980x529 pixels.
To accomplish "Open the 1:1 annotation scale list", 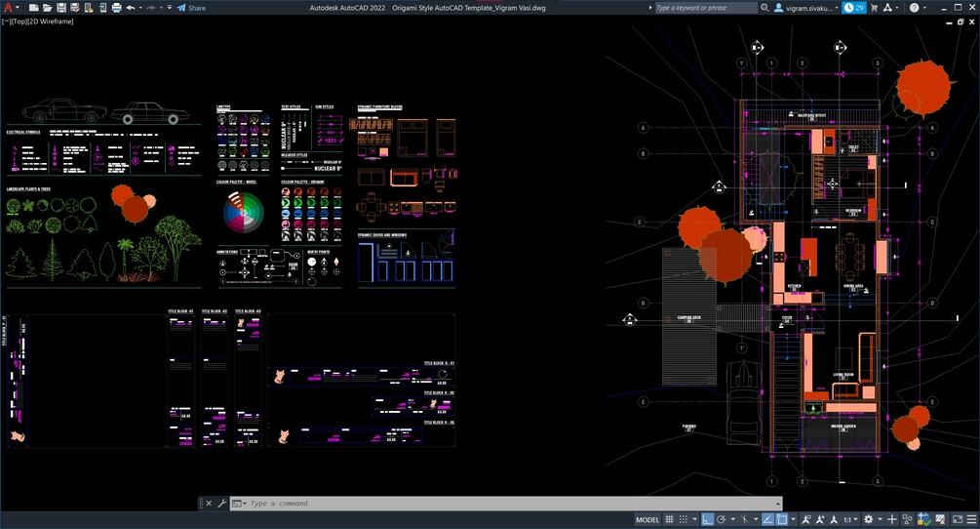I will (851, 519).
